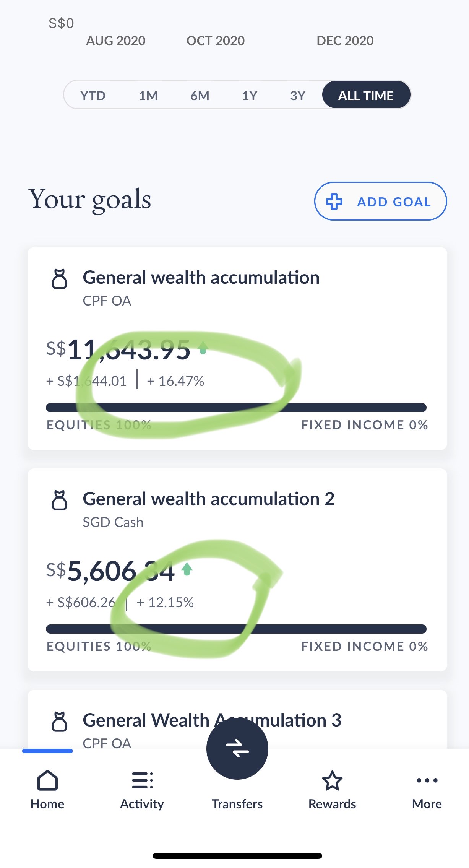Tap the Home icon in bottom navigation
This screenshot has width=469, height=868.
[x=47, y=780]
